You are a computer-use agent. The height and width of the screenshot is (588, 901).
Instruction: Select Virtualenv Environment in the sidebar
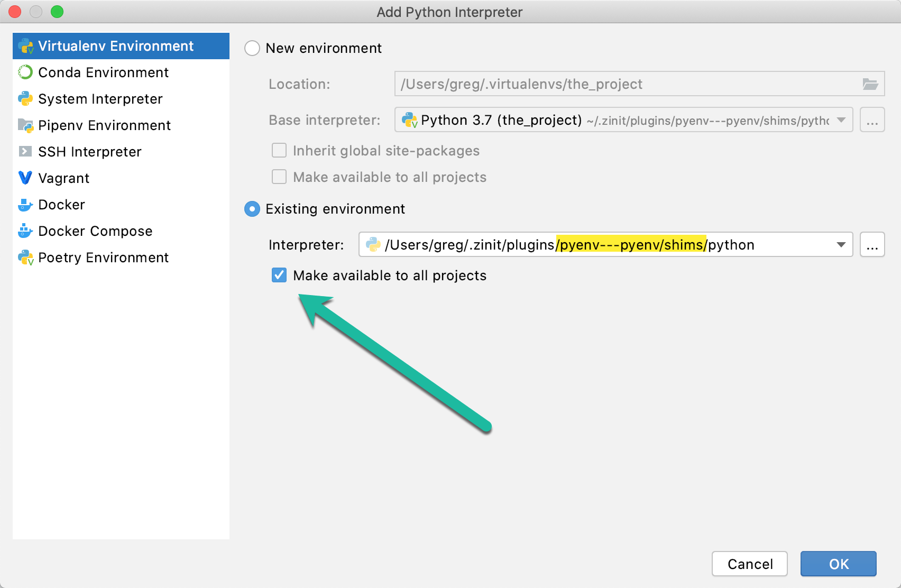116,46
